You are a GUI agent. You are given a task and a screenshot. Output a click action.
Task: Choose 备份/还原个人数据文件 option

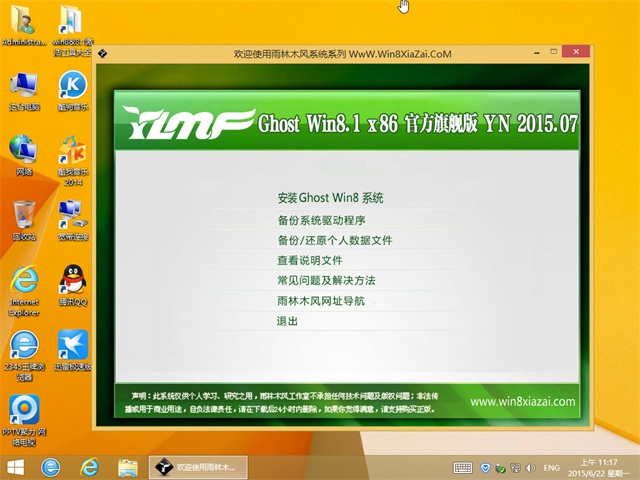click(334, 241)
